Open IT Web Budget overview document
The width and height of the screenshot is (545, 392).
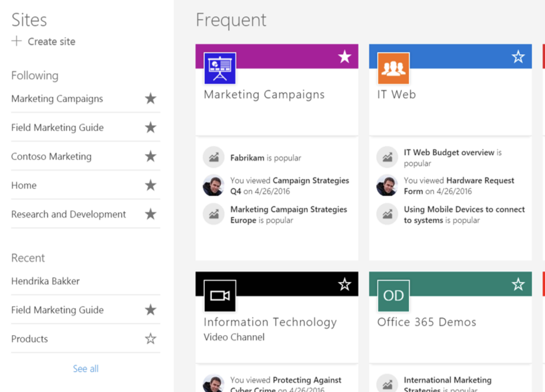[449, 153]
